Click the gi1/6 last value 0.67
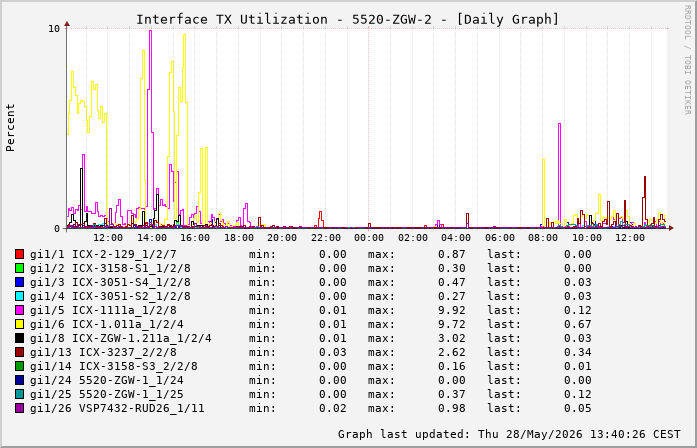 (x=578, y=324)
